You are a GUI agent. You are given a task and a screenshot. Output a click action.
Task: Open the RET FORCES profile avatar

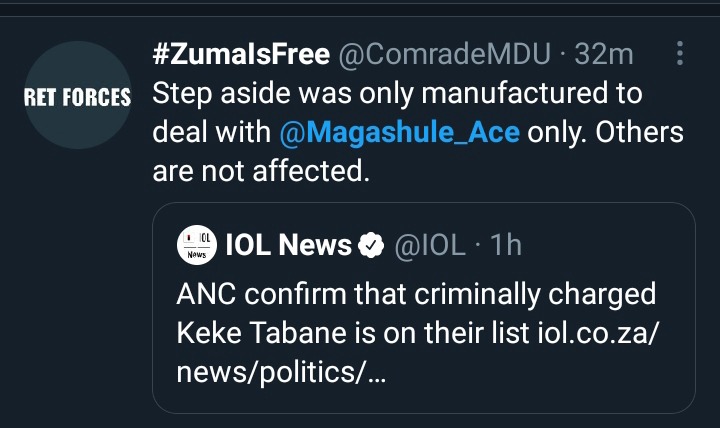pos(78,95)
